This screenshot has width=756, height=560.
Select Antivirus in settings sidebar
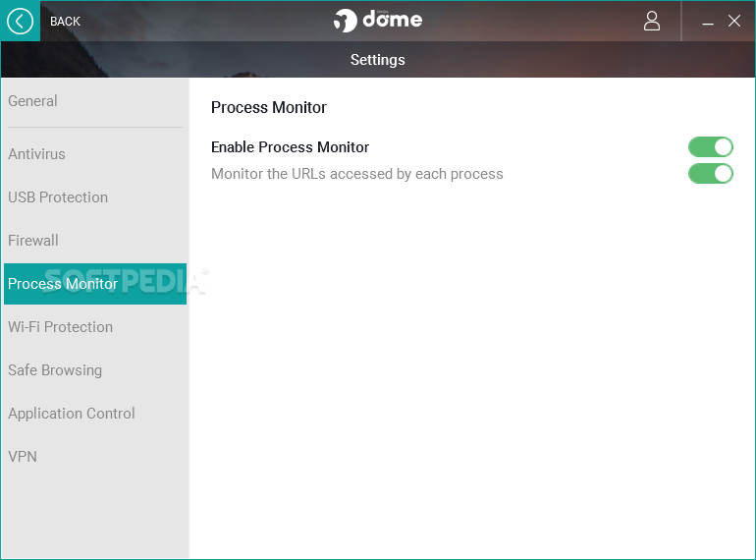tap(36, 154)
